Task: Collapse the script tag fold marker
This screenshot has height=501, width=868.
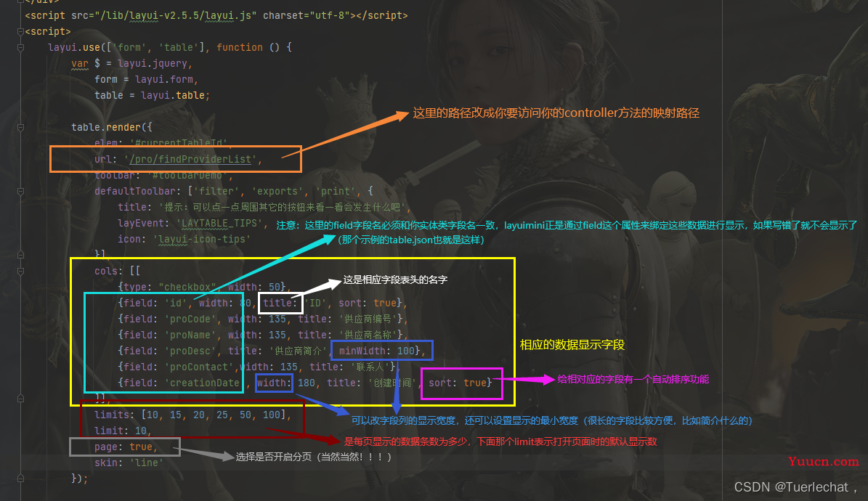Action: (x=20, y=31)
